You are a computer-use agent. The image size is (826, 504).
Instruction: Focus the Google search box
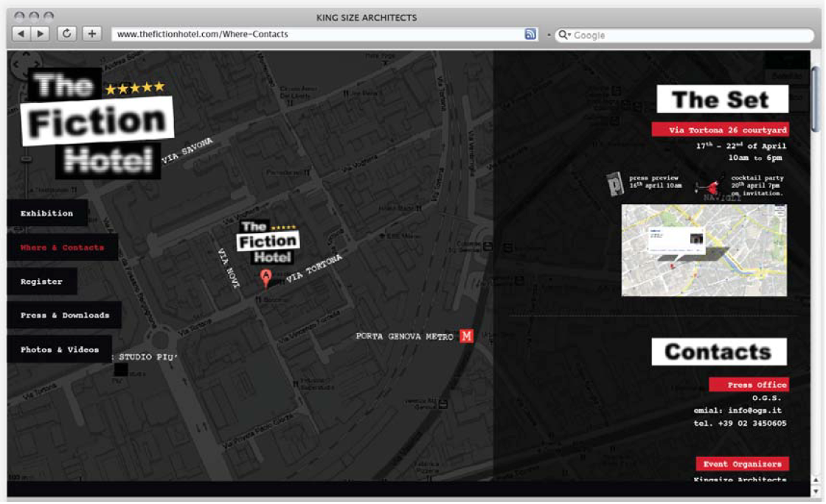(x=685, y=35)
